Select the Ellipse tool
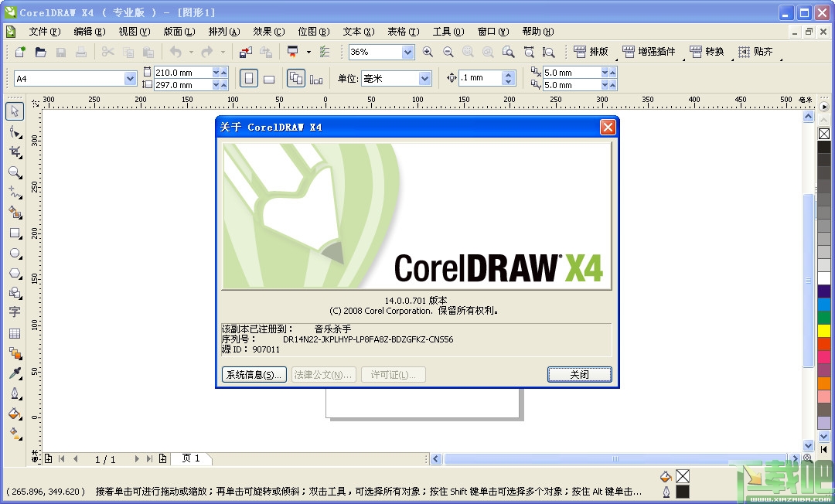This screenshot has width=835, height=504. click(x=15, y=254)
